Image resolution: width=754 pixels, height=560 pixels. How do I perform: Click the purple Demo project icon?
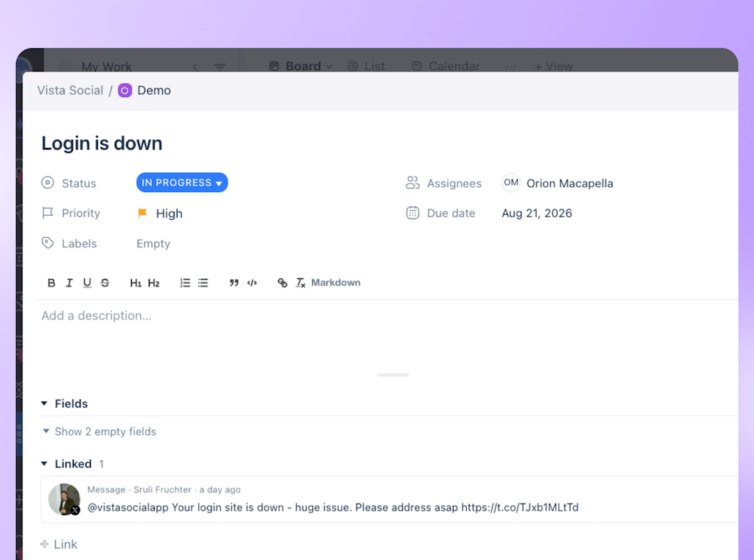pyautogui.click(x=125, y=91)
